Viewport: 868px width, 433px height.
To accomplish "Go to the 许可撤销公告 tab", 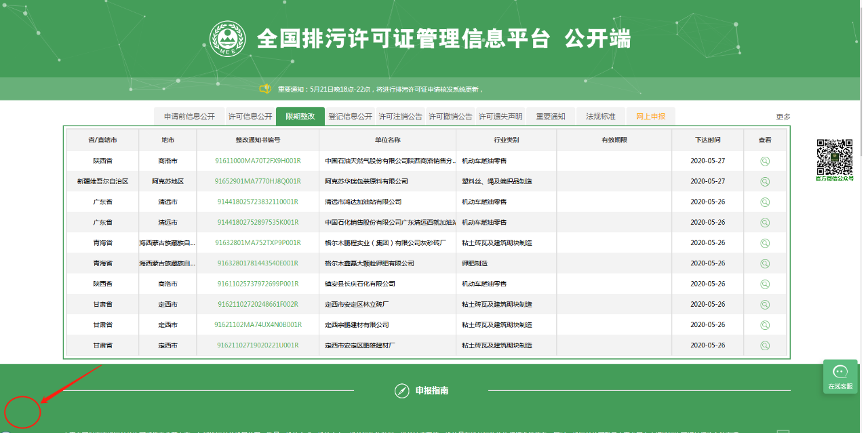I will click(451, 117).
